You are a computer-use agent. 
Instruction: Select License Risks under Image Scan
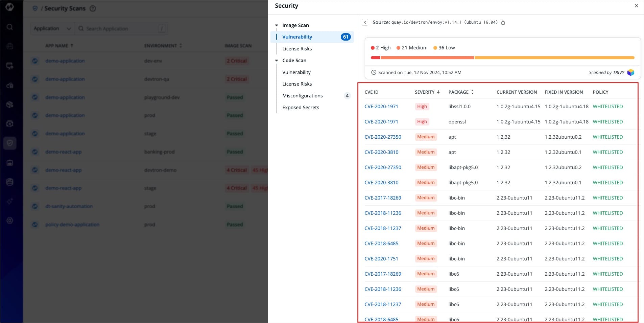point(297,49)
